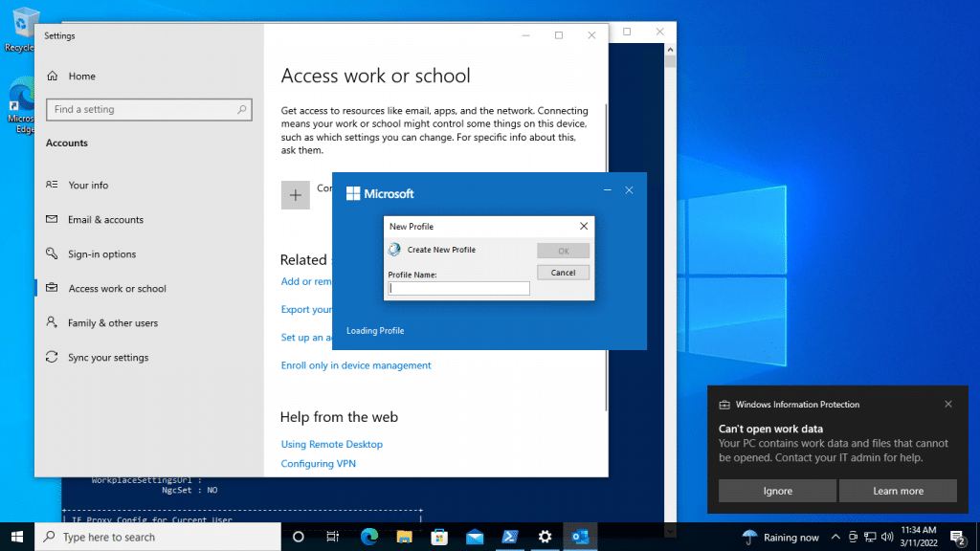Click Learn more on the notification
The width and height of the screenshot is (980, 551).
click(898, 491)
